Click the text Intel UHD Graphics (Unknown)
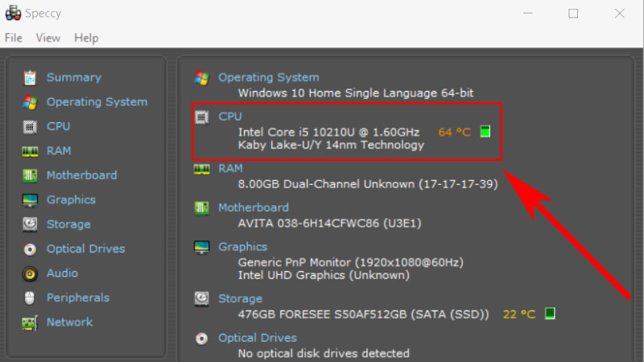Screen dimensions: 644x362 (324, 275)
